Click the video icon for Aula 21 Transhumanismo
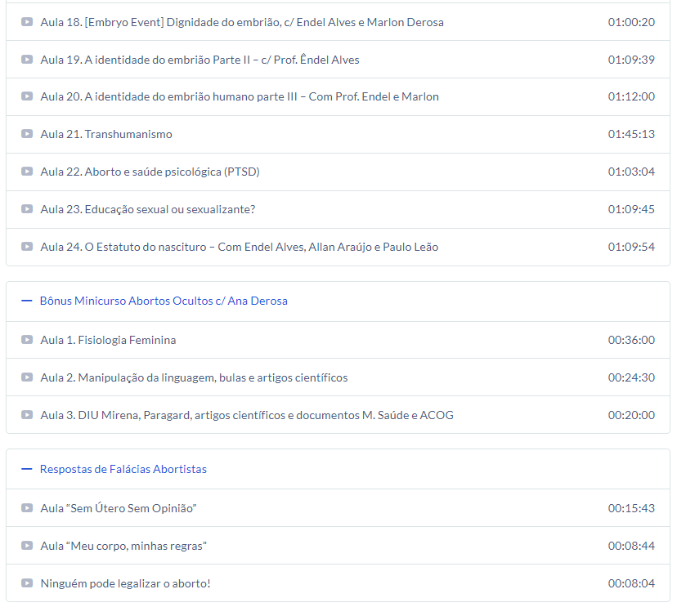 (x=27, y=134)
